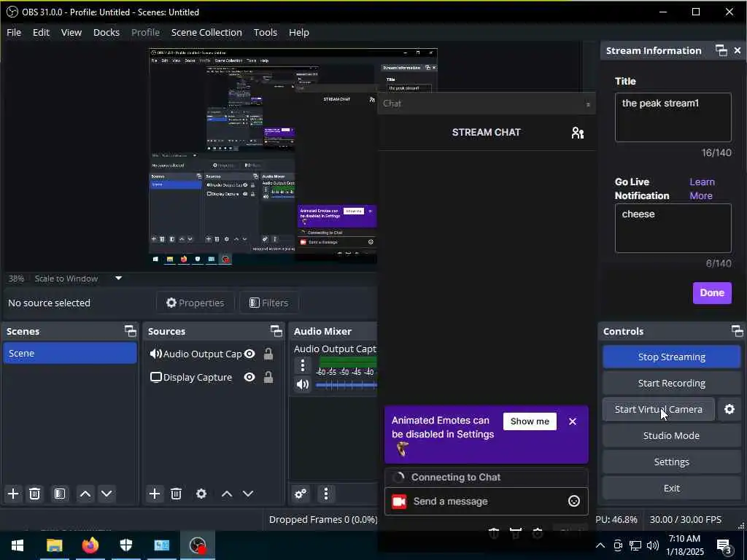
Task: Click Stop Streaming
Action: click(671, 357)
